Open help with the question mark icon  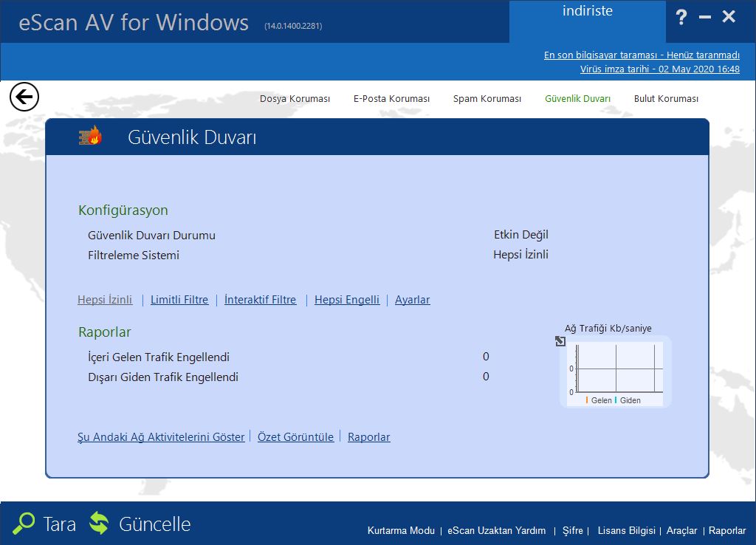[681, 18]
